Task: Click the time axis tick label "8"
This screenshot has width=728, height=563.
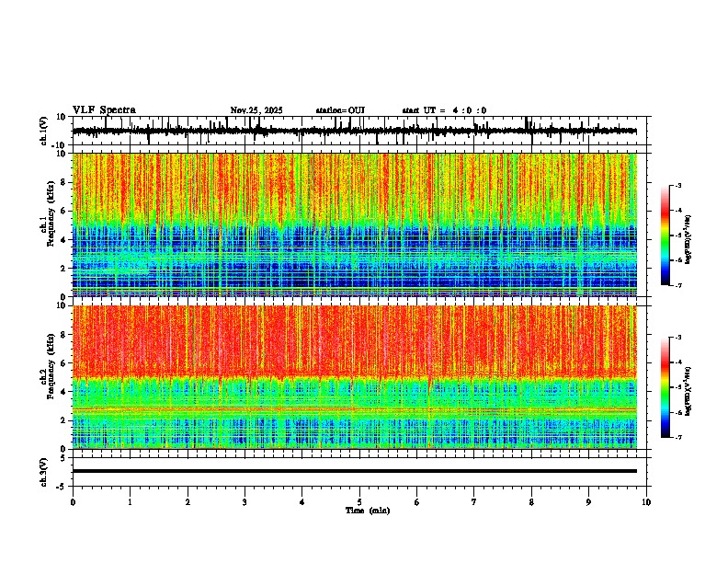Action: click(x=531, y=502)
